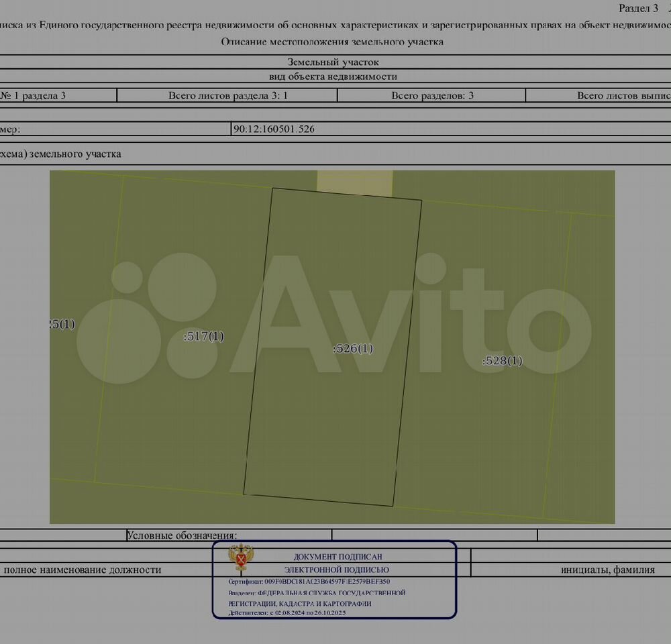The width and height of the screenshot is (671, 644).
Task: Click the text 'вид объекта недвижимости'
Action: click(333, 76)
